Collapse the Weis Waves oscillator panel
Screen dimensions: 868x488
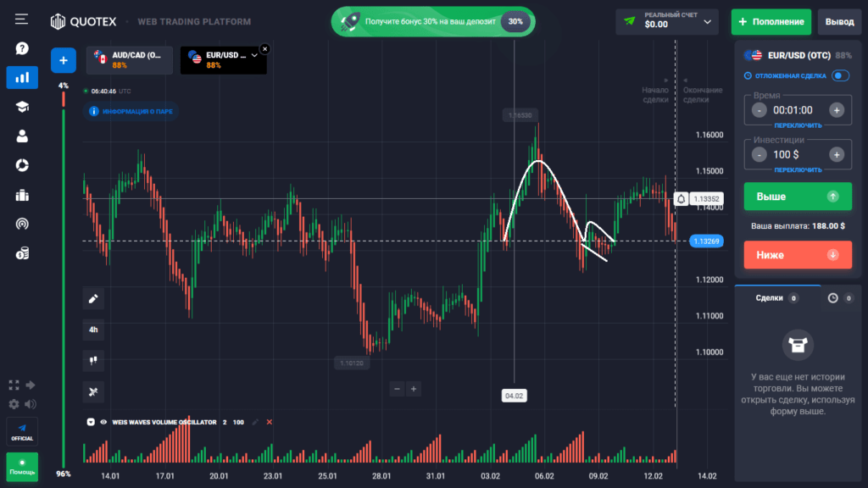[x=91, y=422]
